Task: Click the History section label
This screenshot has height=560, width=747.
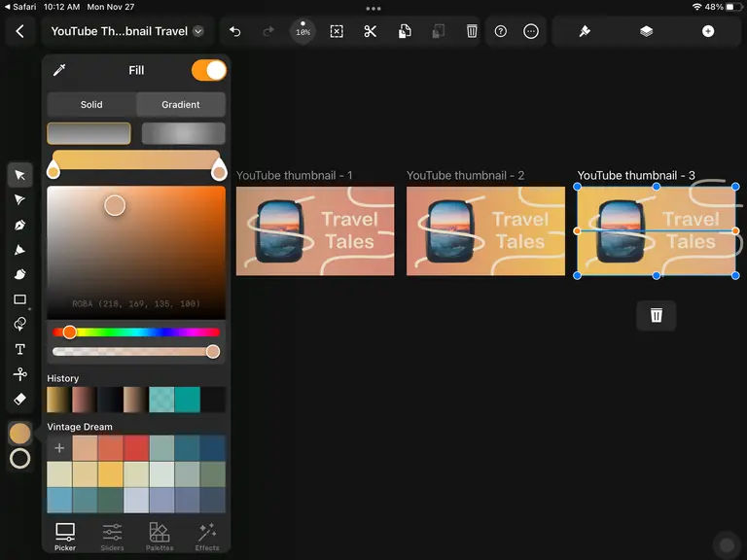Action: pos(63,378)
